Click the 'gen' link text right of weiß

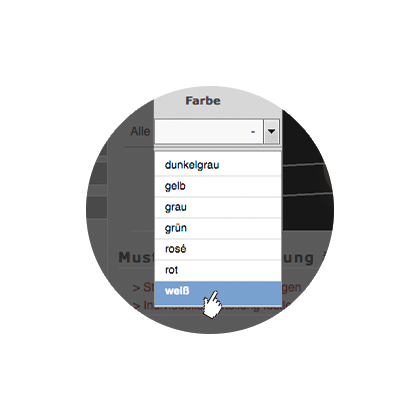(x=291, y=288)
